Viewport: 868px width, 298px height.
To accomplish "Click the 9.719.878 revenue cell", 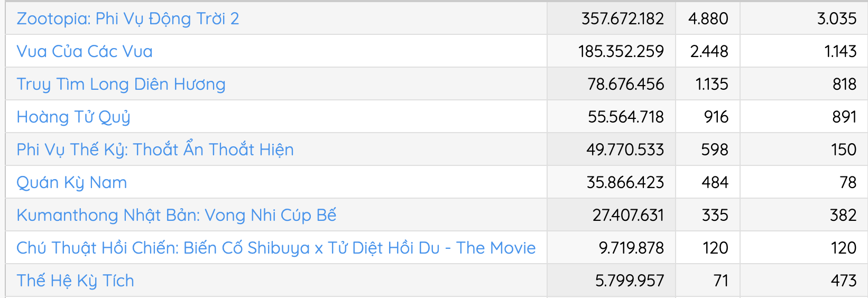I will (631, 248).
